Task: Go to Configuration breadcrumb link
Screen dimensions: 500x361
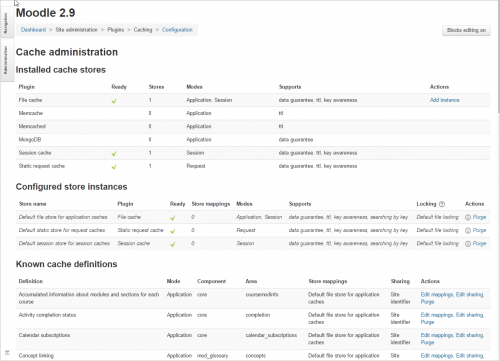Action: pos(177,30)
